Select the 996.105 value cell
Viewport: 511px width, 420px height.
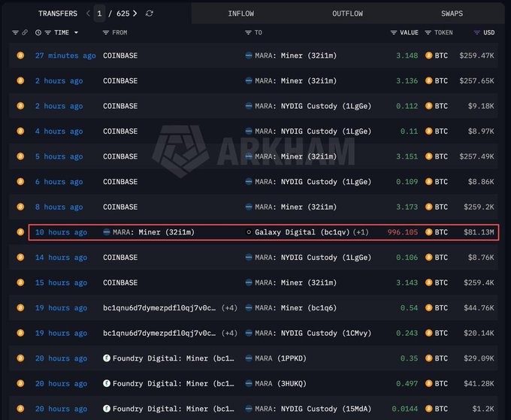pyautogui.click(x=403, y=232)
